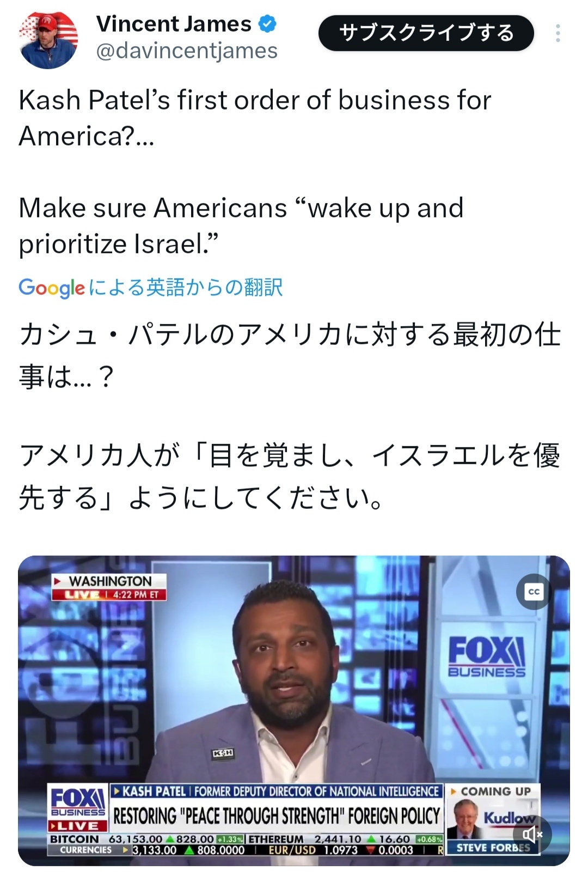This screenshot has width=588, height=876.
Task: Click the blue verified badge
Action: click(x=267, y=24)
